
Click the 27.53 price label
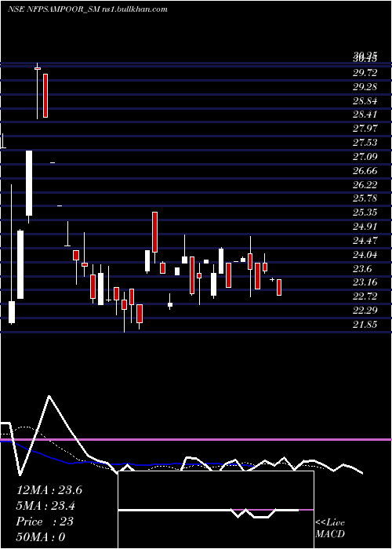[x=365, y=143]
